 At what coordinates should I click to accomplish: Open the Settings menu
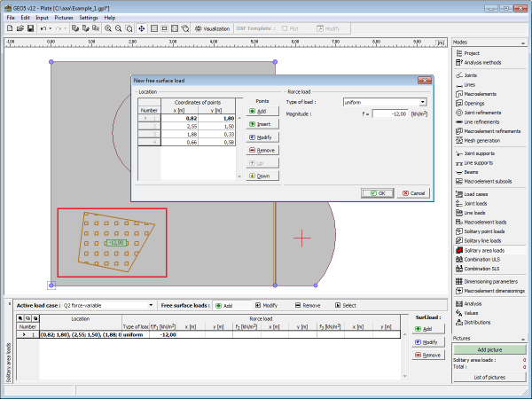click(x=89, y=17)
